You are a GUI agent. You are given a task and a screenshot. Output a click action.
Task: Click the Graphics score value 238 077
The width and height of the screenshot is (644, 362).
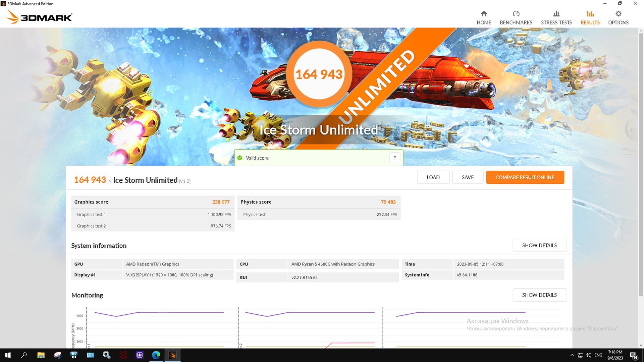[221, 202]
